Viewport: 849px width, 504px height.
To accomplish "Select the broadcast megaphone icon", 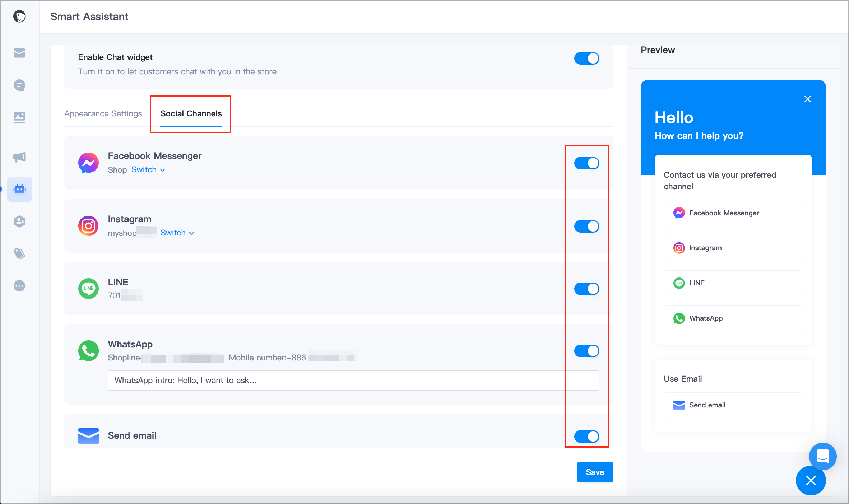I will (19, 157).
